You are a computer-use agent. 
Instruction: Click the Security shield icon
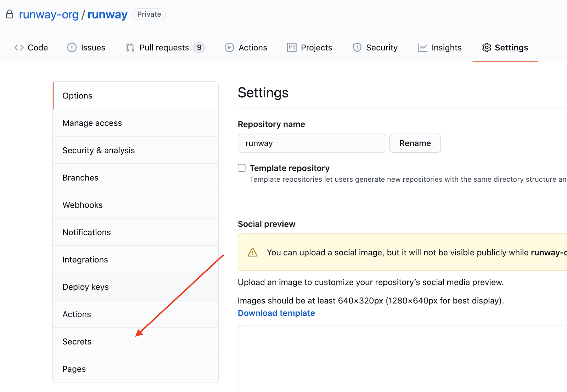(x=357, y=47)
